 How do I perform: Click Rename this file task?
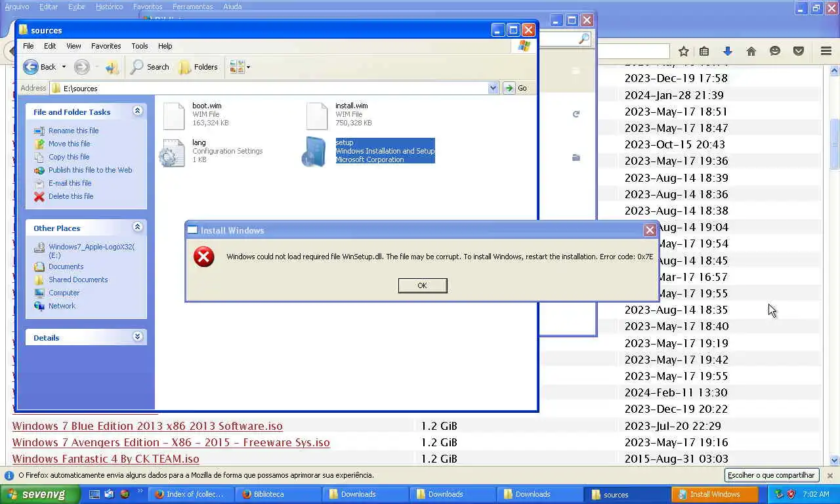click(x=73, y=131)
